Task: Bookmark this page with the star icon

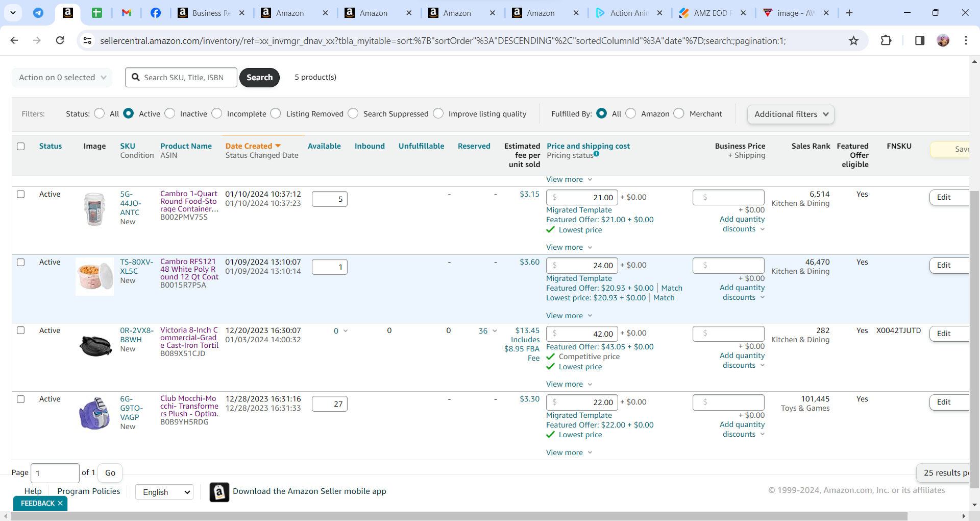Action: coord(853,40)
